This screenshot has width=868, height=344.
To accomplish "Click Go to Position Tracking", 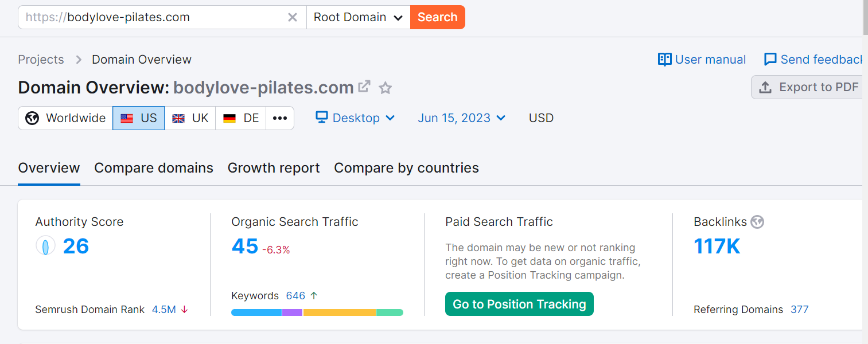I will [x=519, y=304].
